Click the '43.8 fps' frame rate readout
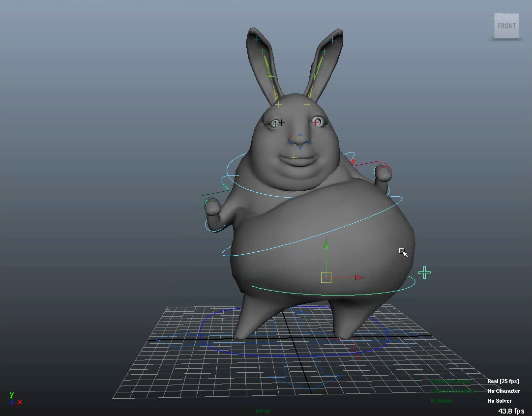The height and width of the screenshot is (416, 532). point(511,411)
